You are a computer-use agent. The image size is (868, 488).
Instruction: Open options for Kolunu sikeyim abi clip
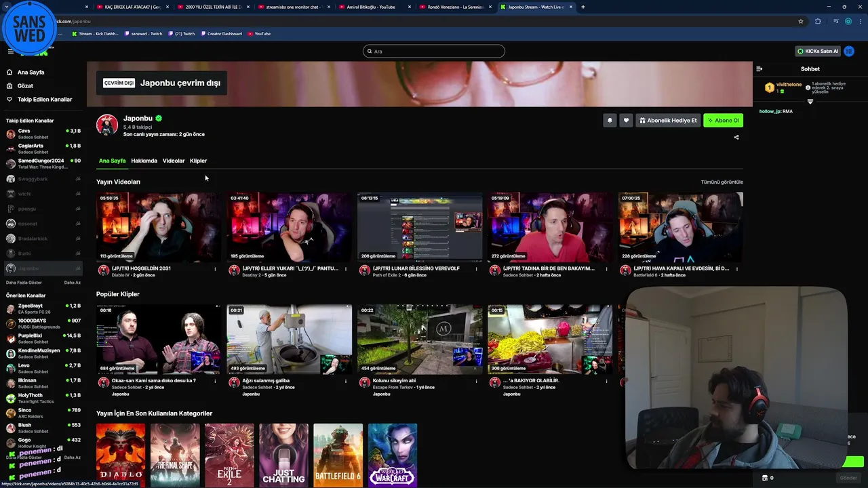476,382
